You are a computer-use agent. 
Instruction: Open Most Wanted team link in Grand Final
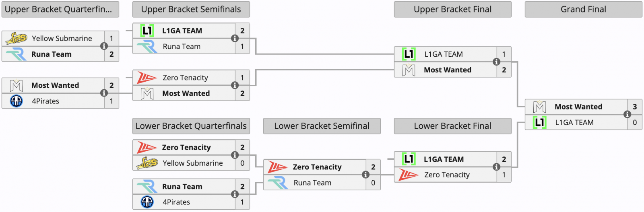point(578,107)
